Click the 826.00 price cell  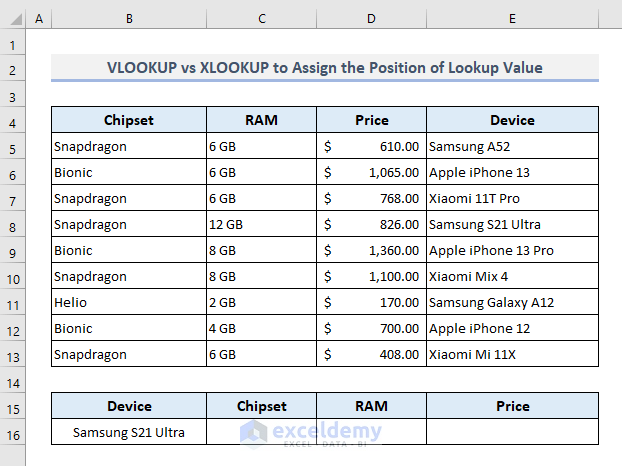[x=372, y=224]
